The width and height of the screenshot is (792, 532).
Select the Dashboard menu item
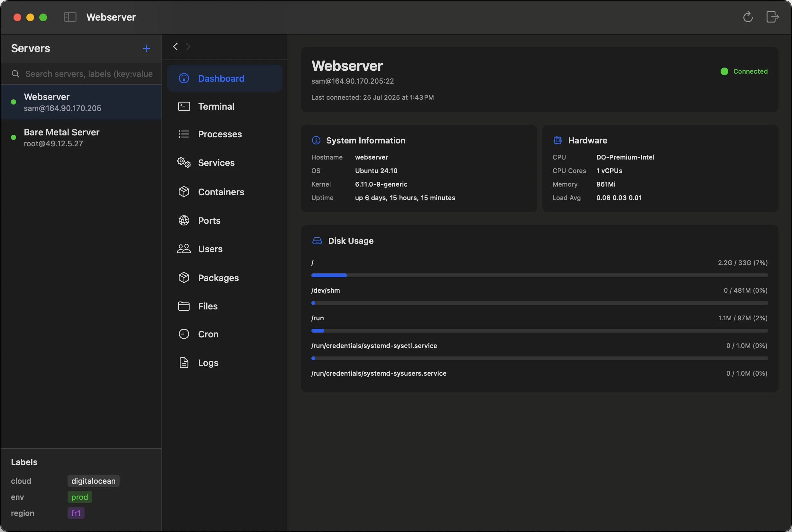click(x=225, y=78)
